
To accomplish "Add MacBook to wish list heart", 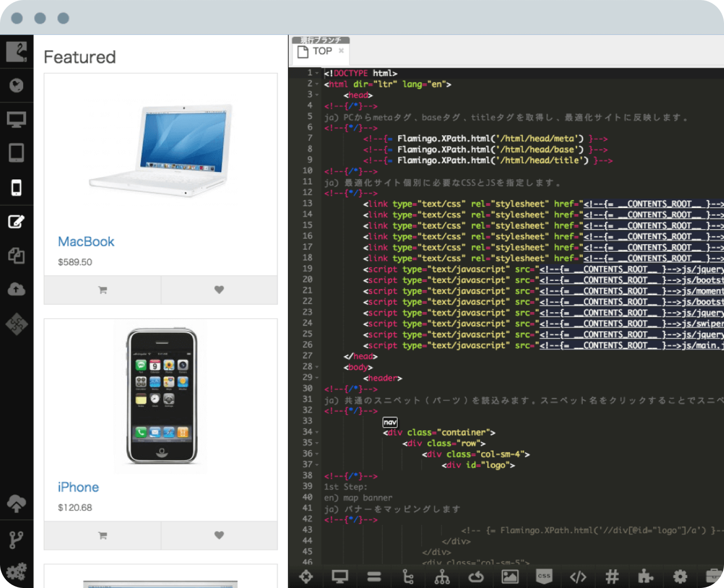I will coord(219,290).
